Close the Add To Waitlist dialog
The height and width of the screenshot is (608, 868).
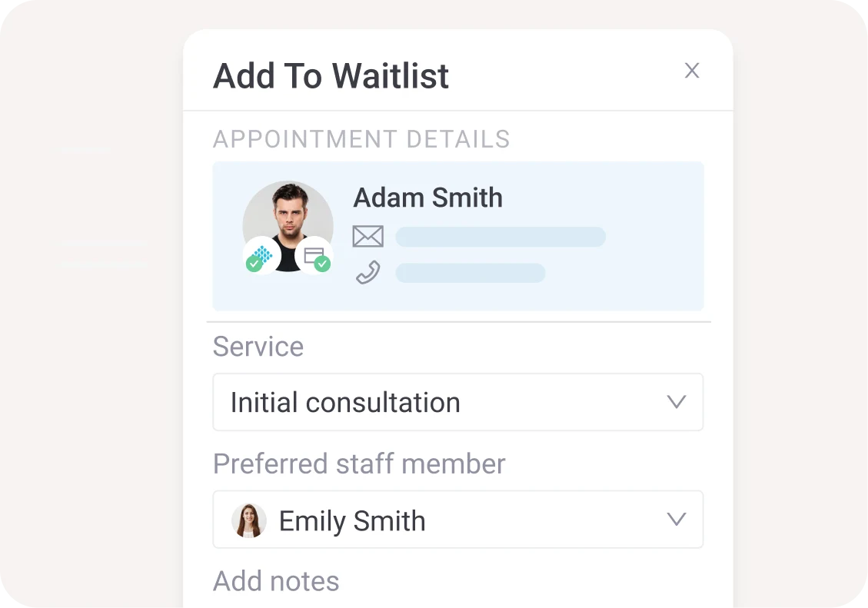692,70
